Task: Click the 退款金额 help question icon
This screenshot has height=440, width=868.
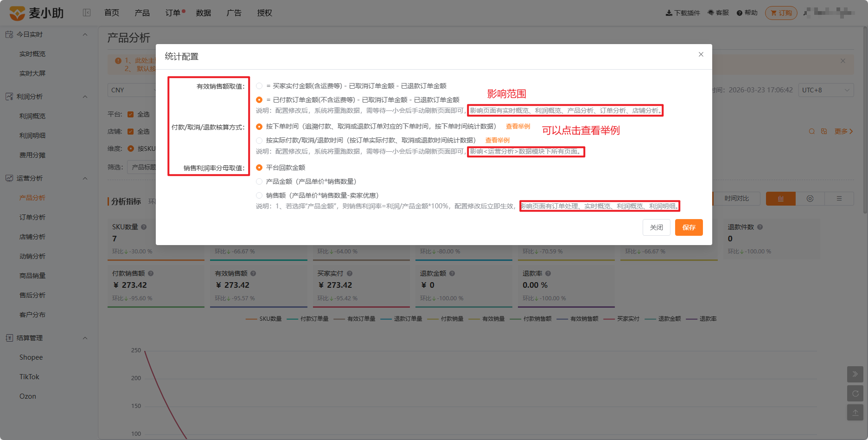Action: [x=452, y=273]
